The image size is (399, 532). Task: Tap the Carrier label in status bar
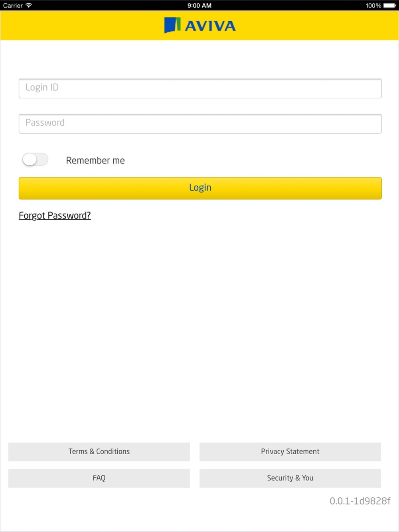(13, 6)
